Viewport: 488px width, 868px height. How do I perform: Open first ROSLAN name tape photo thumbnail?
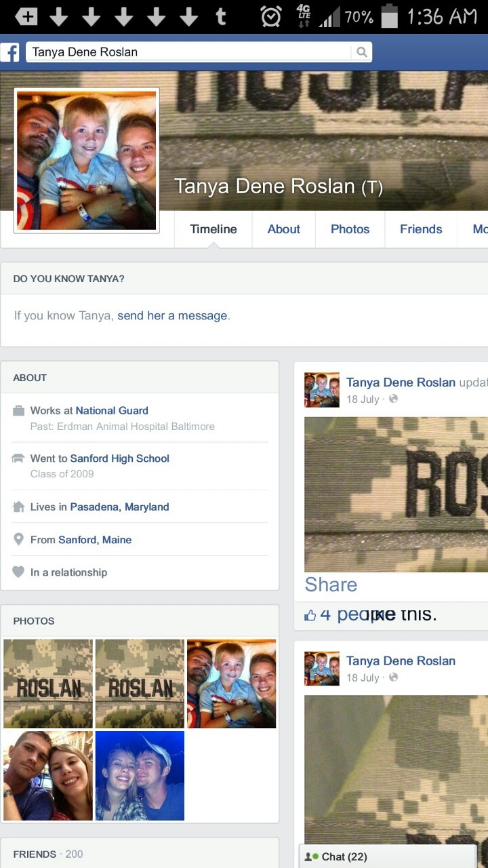(x=48, y=684)
